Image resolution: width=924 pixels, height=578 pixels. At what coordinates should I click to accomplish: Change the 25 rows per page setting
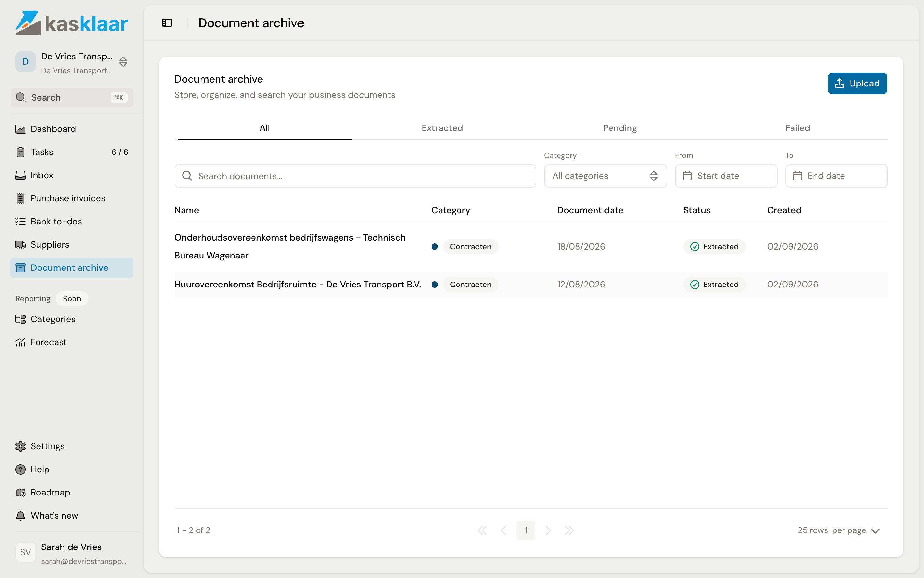pyautogui.click(x=838, y=530)
